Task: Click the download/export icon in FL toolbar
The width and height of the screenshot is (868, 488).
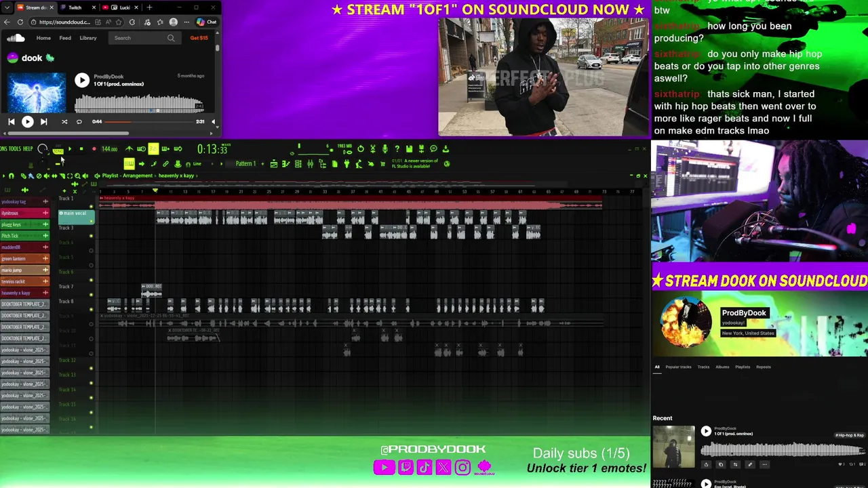Action: point(446,149)
